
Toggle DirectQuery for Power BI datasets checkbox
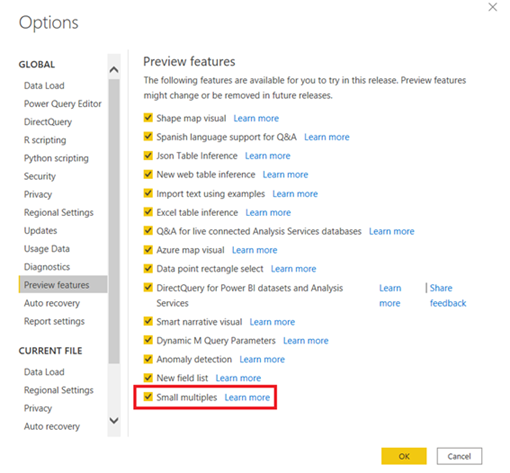(148, 287)
